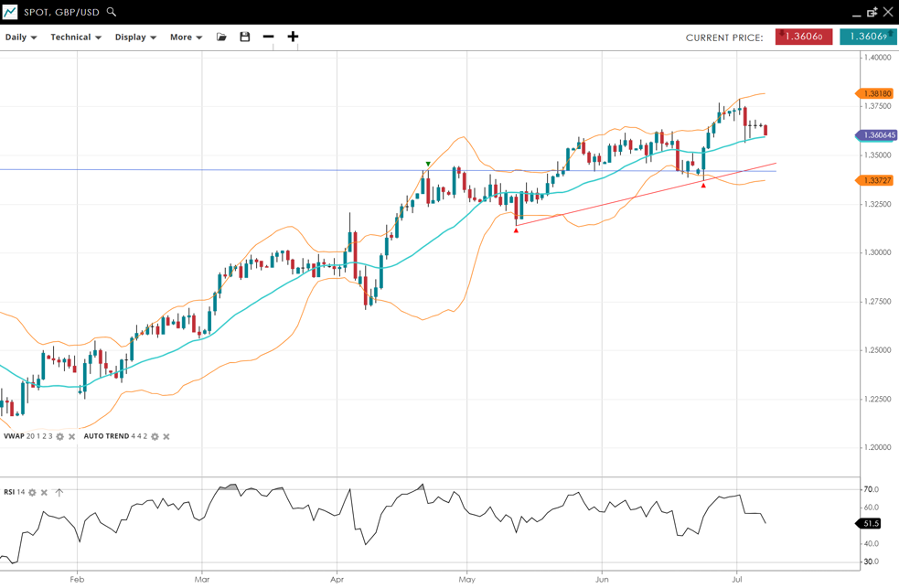Click the teal buy price 1.36069 button
Image resolution: width=899 pixels, height=588 pixels.
[x=868, y=37]
